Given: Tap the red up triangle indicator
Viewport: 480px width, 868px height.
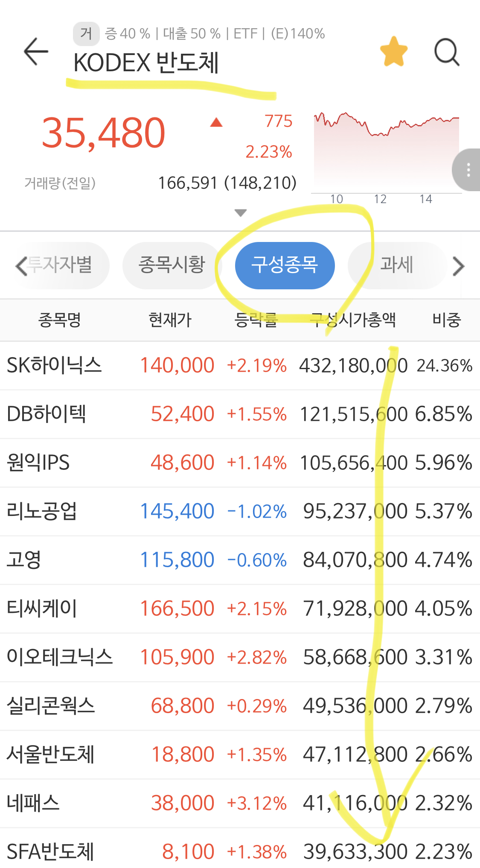Looking at the screenshot, I should 216,122.
